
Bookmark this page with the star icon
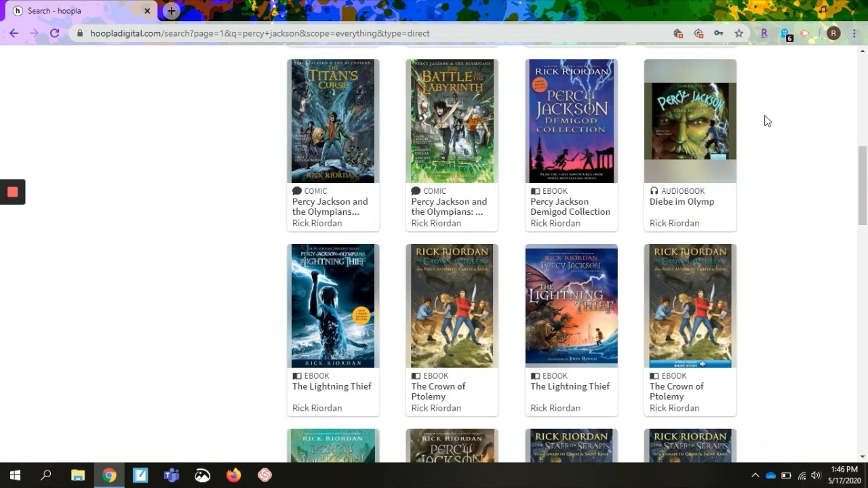coord(738,33)
